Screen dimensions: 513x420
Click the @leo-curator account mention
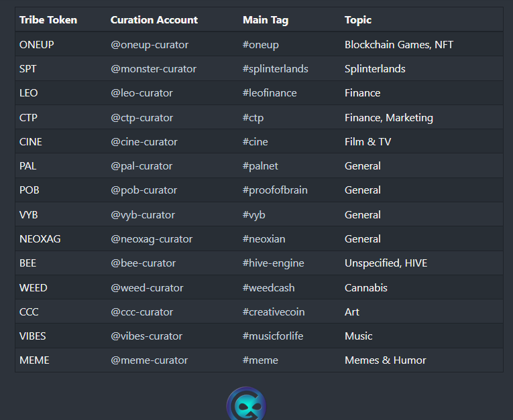(x=141, y=93)
